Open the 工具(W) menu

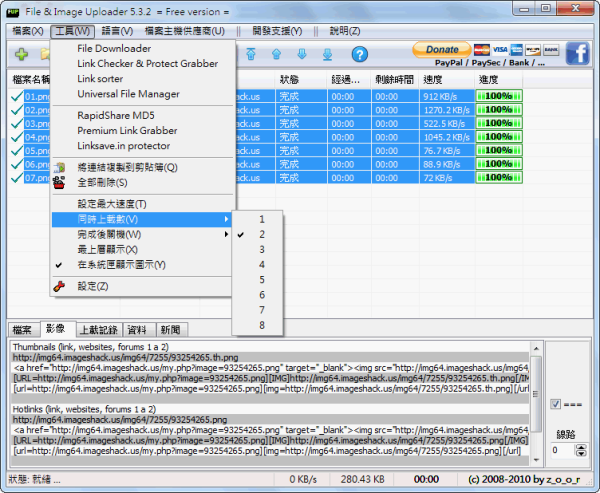[x=72, y=31]
